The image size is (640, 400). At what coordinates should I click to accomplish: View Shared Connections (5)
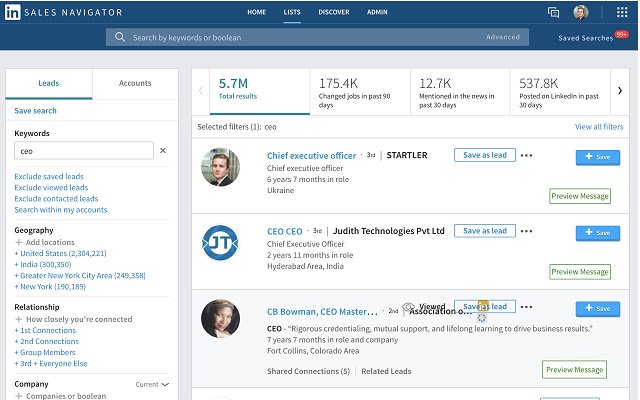pos(309,371)
